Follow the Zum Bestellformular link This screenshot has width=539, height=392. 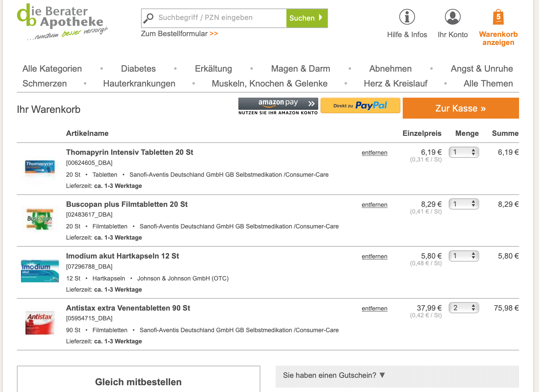180,34
